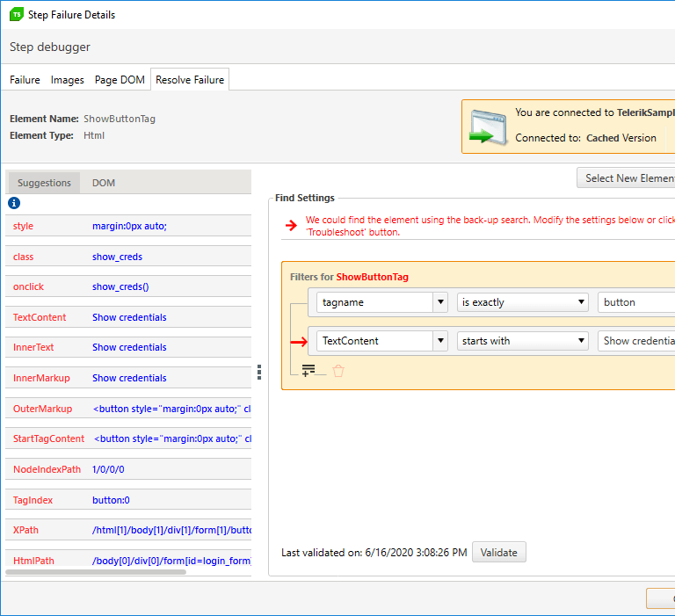Image resolution: width=675 pixels, height=616 pixels.
Task: Click the suggestions horizontal scrollbar
Action: 96,572
